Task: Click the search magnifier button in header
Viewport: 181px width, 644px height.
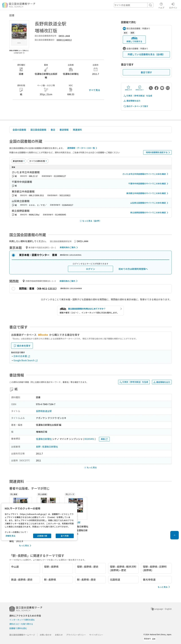Action: 150,5
